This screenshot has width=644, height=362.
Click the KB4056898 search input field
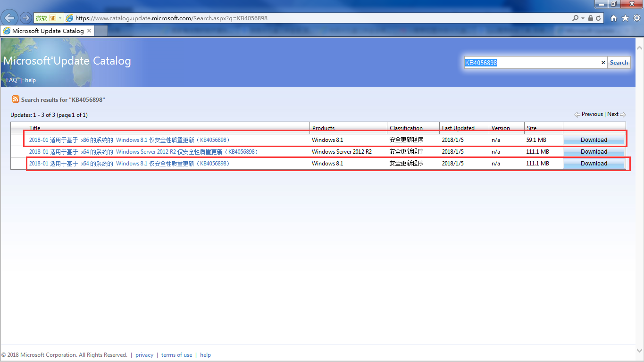tap(532, 63)
